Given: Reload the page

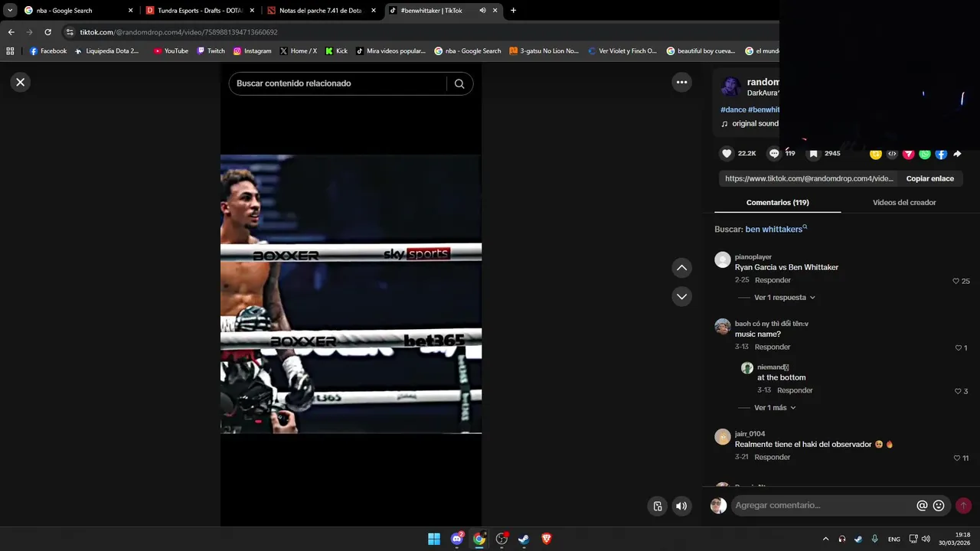Looking at the screenshot, I should click(47, 32).
